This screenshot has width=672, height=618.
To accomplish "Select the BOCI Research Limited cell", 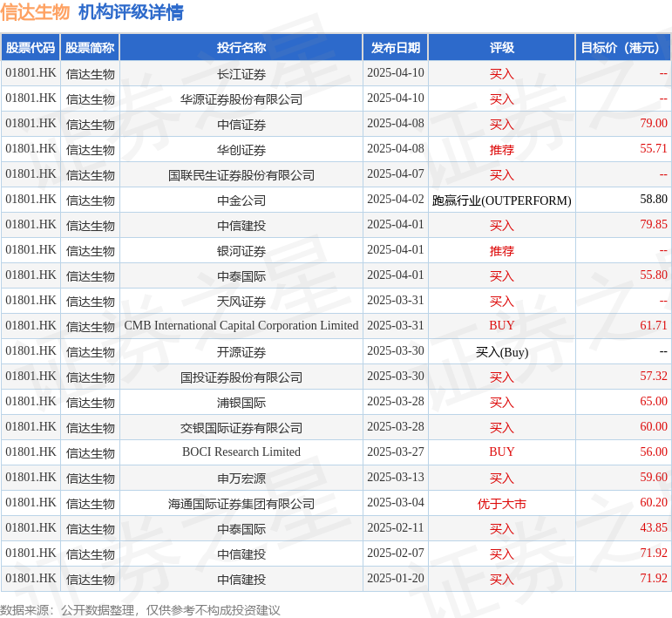I will [241, 452].
